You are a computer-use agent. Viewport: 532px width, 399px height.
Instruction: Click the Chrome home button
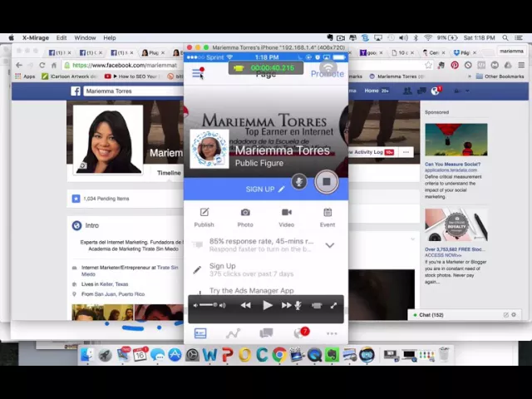54,65
